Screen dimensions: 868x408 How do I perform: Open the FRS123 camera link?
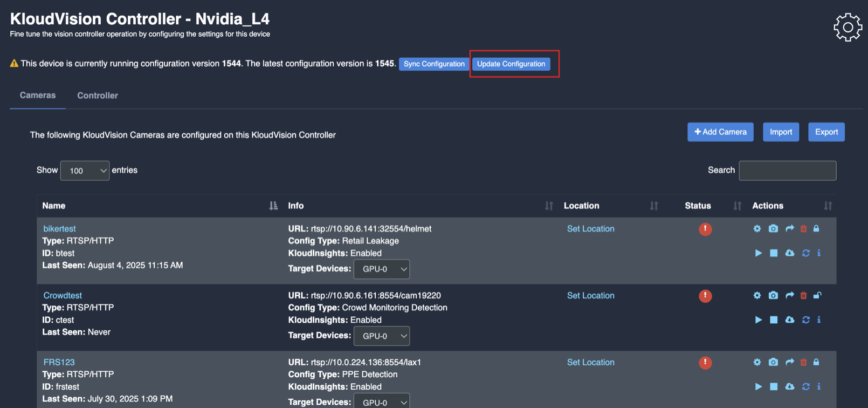[x=59, y=363]
